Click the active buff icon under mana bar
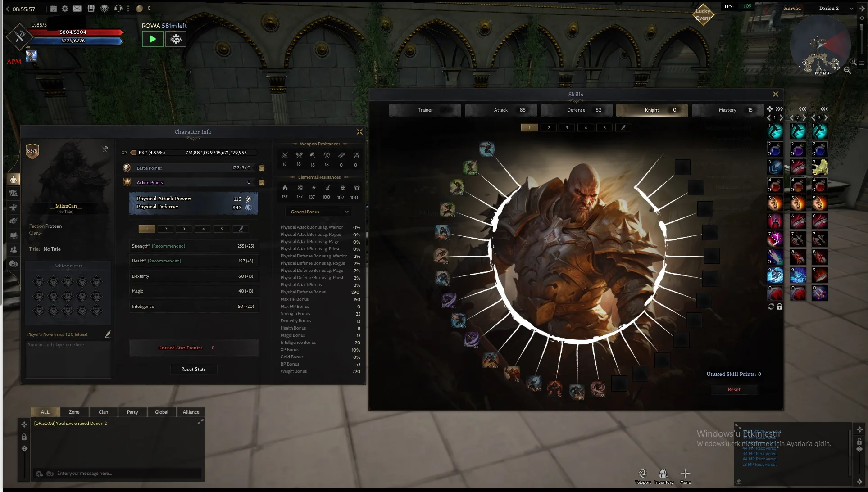868x492 pixels. [32, 56]
